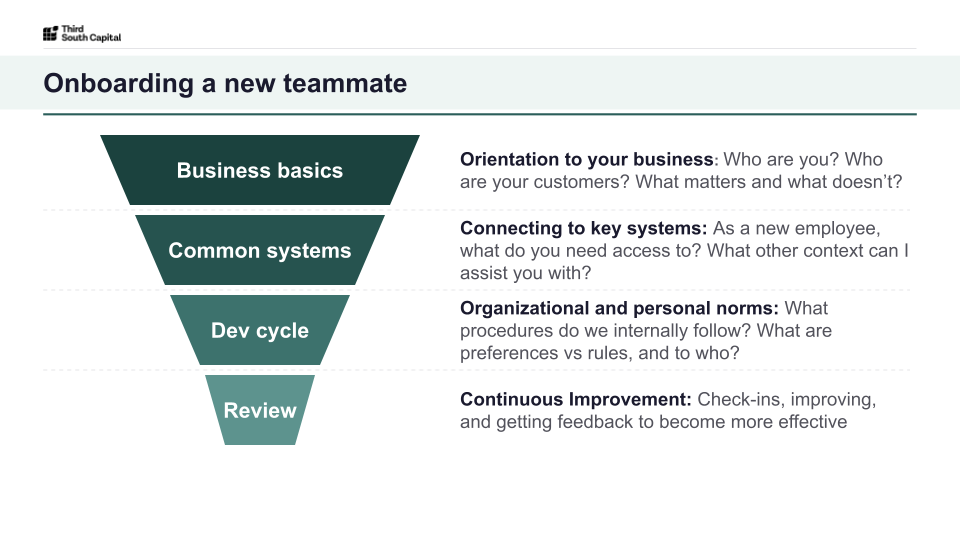The image size is (960, 540).
Task: Click the 'Connecting to key systems' heading
Action: coord(583,228)
